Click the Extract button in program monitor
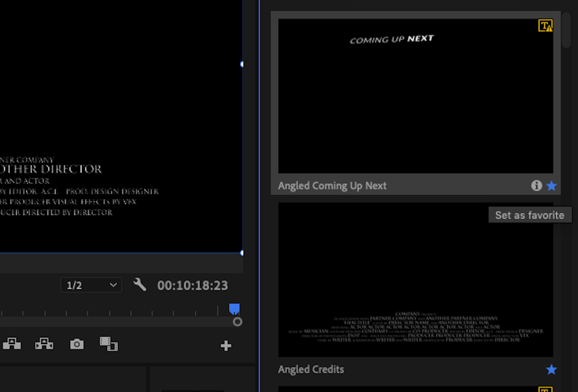Screen dimensions: 578x392 coord(44,344)
